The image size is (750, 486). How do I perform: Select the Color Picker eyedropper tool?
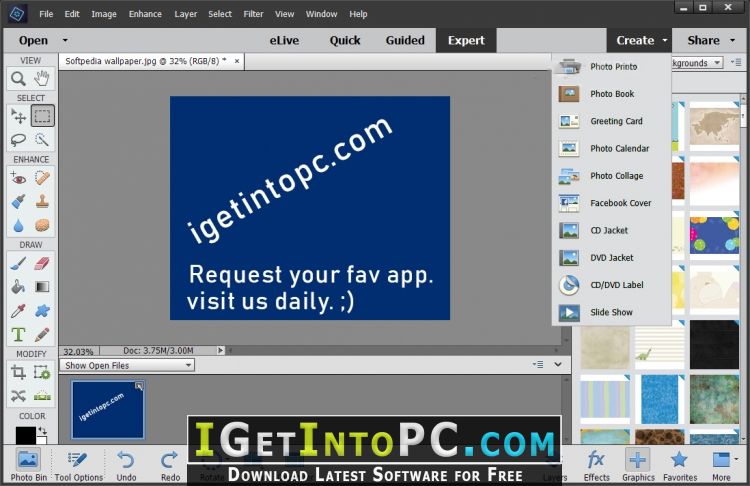coord(19,311)
